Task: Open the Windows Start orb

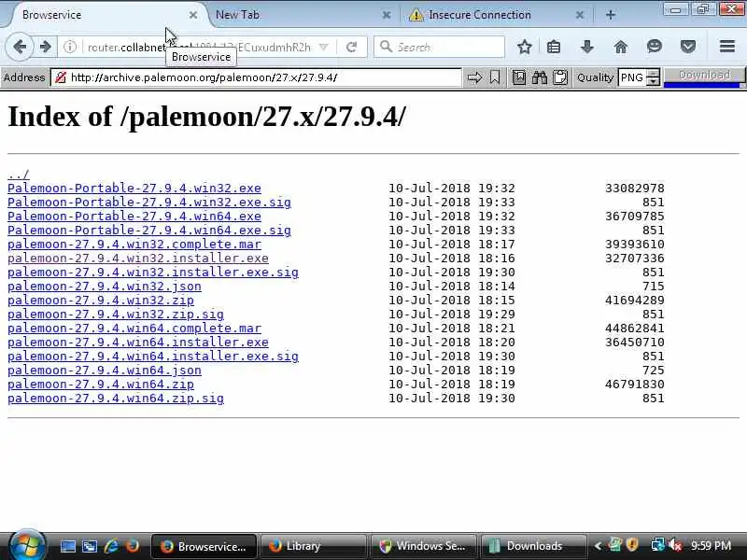Action: (x=27, y=546)
